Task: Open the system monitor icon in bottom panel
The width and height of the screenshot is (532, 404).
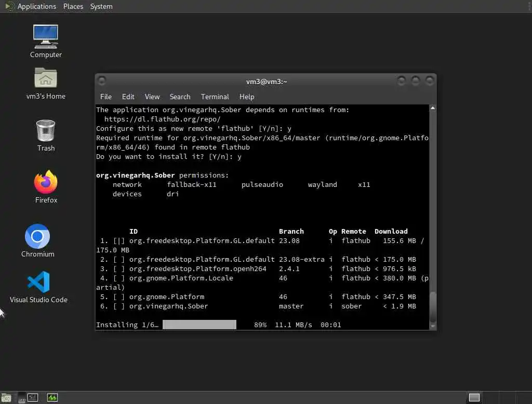Action: click(x=52, y=398)
